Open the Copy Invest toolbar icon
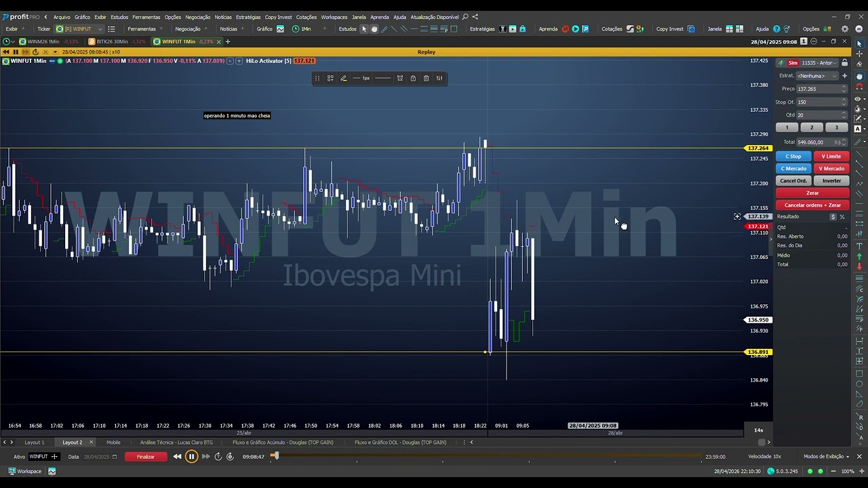Viewport: 868px width, 488px height. (691, 29)
